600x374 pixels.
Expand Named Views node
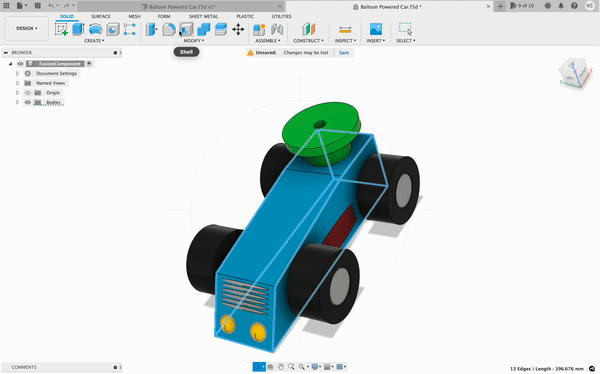pyautogui.click(x=17, y=83)
